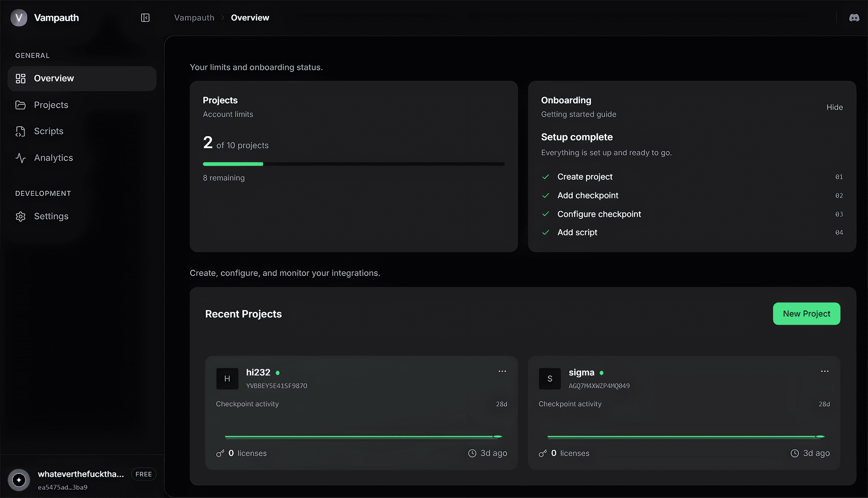This screenshot has width=868, height=498.
Task: Open the hi232 card three-dot menu
Action: [x=502, y=371]
